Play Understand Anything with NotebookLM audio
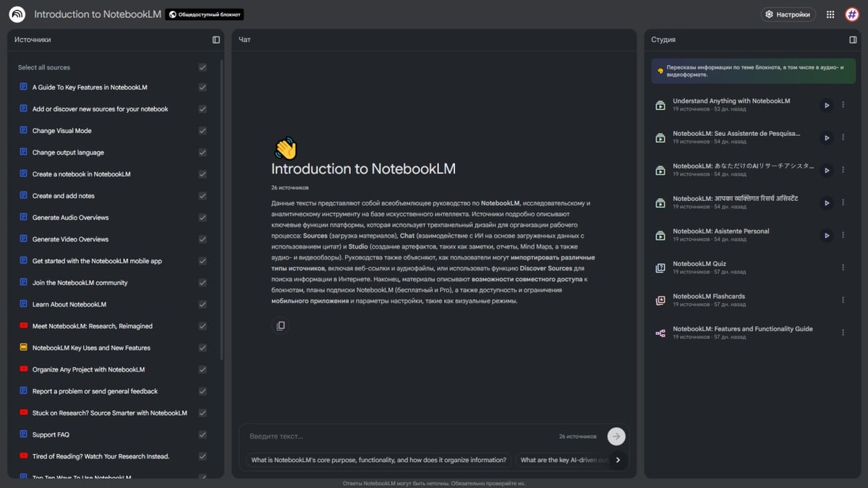 826,106
